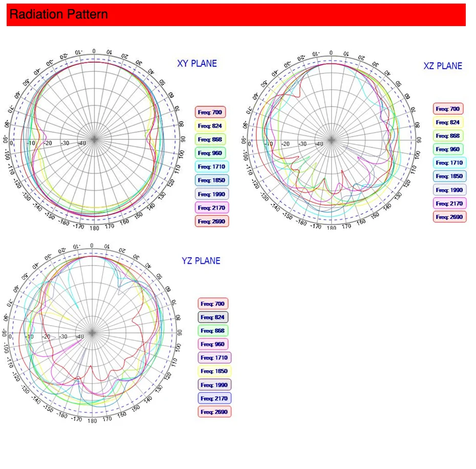Select Freq 868 in XZ plane legend
Screen dimensions: 476x469
(448, 136)
